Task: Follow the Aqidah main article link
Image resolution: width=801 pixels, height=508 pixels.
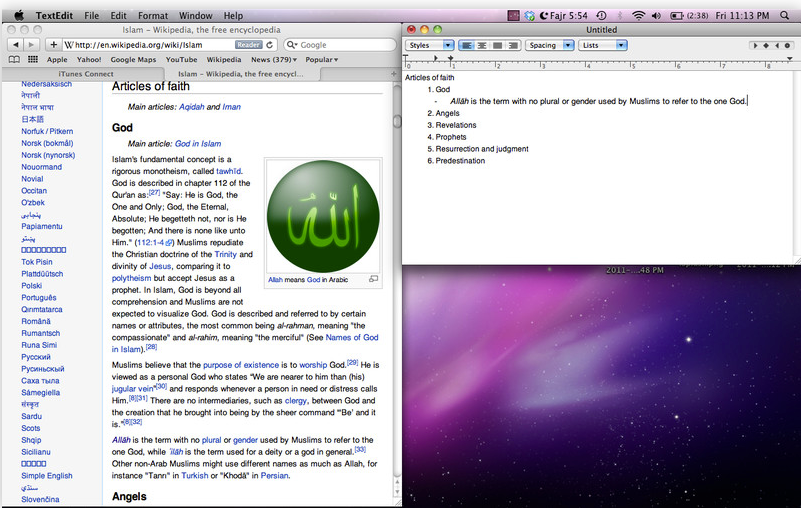Action: pyautogui.click(x=192, y=107)
